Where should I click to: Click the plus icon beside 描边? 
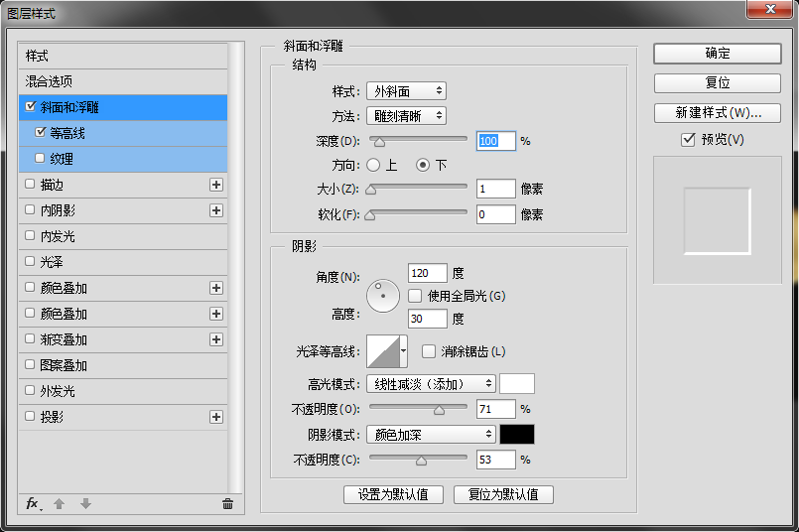[216, 185]
